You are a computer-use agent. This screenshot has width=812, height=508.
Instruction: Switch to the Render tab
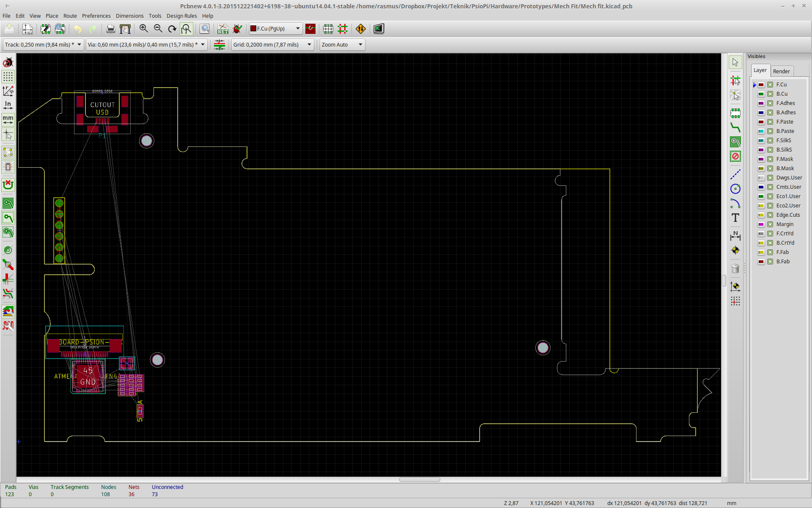pos(781,71)
